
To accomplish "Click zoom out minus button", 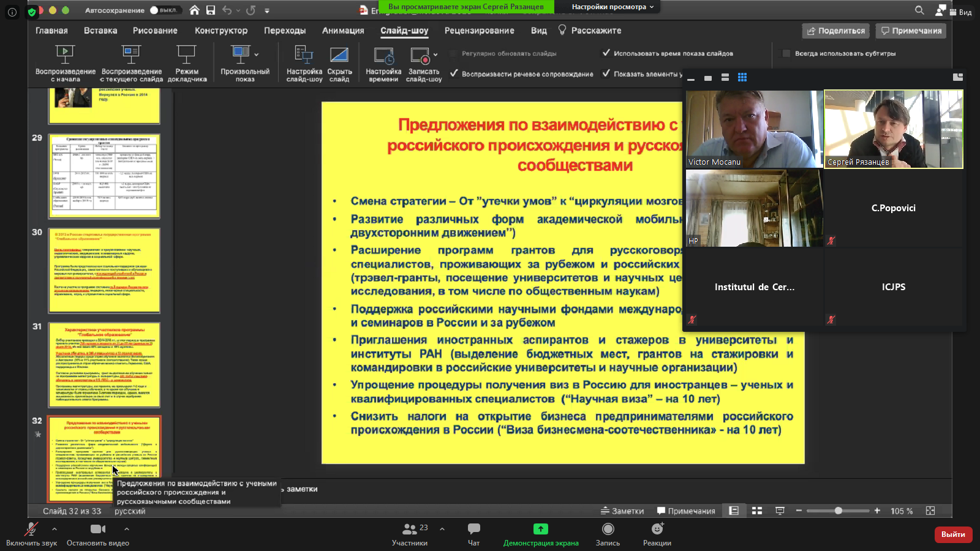I will pos(799,511).
